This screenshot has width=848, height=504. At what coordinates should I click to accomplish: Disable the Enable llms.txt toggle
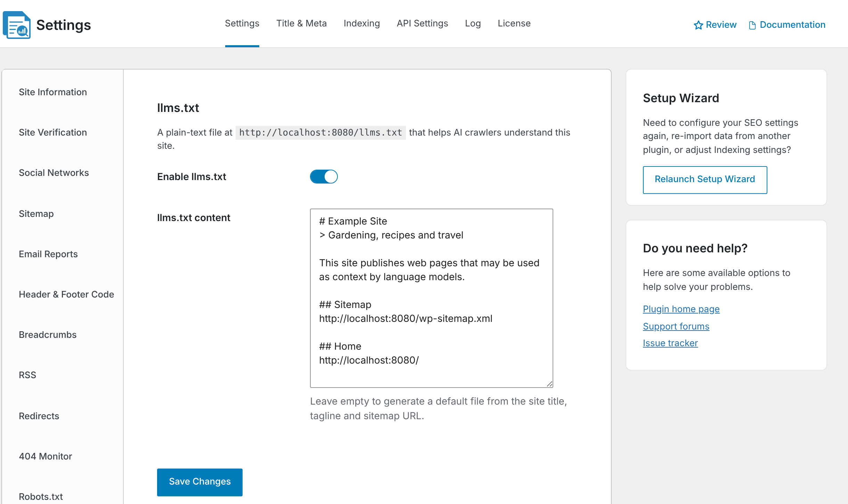click(324, 177)
